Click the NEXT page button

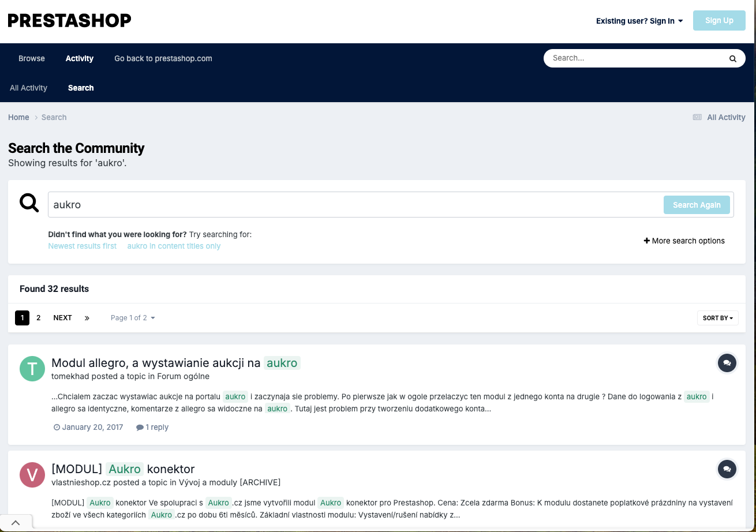pos(62,318)
